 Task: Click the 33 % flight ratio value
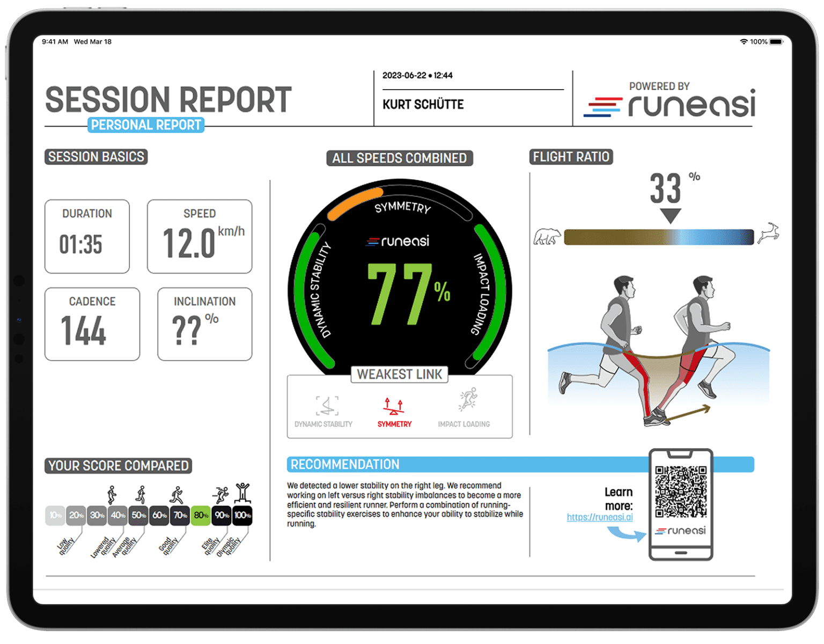tap(674, 188)
